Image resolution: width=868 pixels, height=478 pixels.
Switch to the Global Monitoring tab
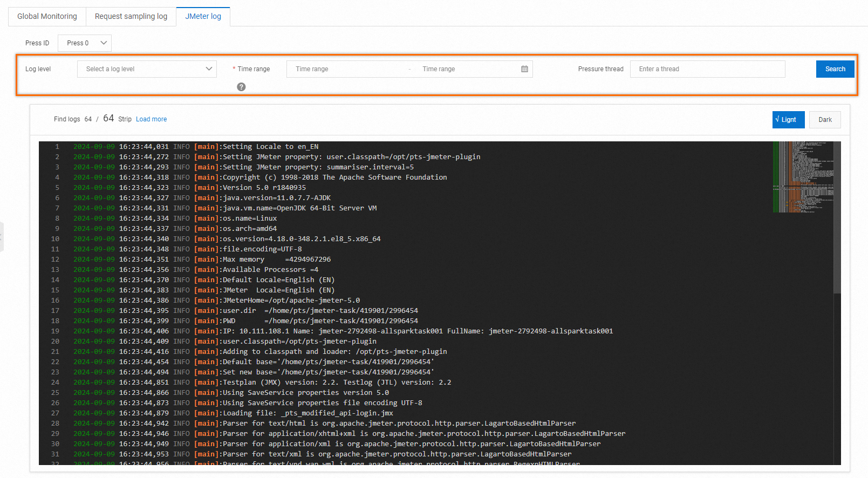click(47, 16)
